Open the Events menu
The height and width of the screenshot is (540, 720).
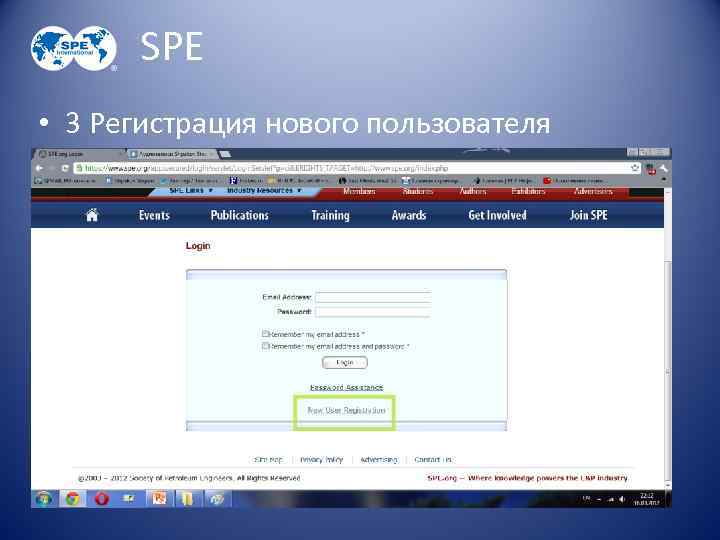(x=154, y=215)
